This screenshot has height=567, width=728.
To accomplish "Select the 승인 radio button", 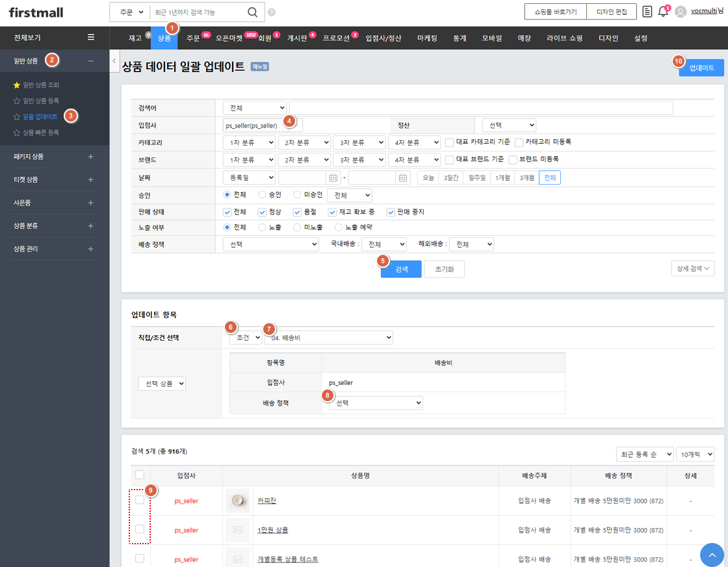I will 263,194.
